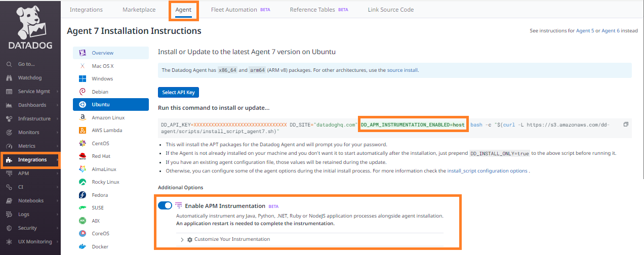Click the Metrics sidebar icon
Screen dimensions: 644x255
coord(9,146)
